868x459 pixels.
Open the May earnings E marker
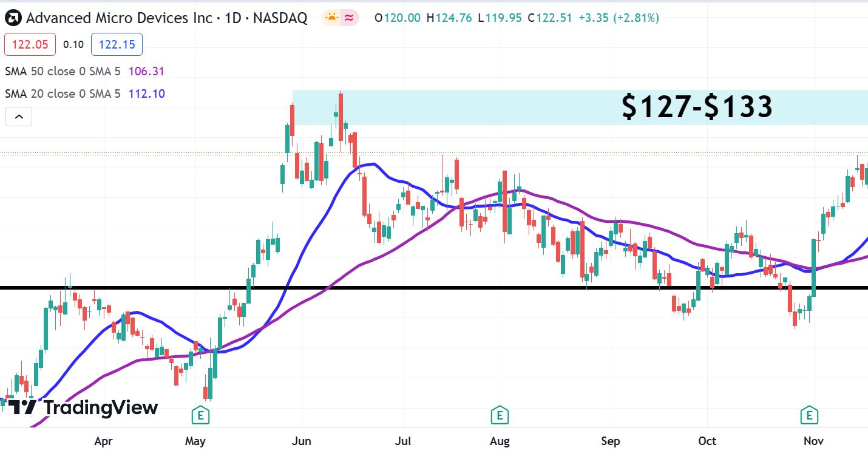(x=200, y=415)
